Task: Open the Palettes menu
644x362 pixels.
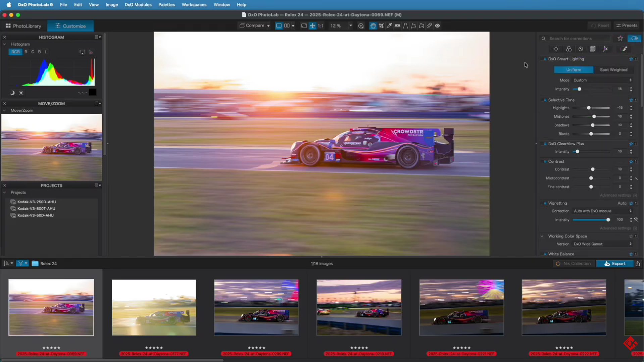Action: [166, 5]
